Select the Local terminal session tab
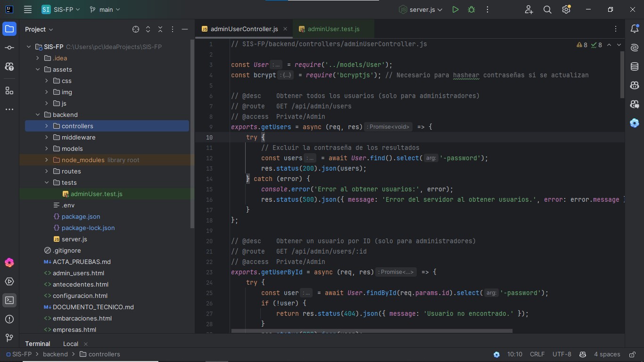The width and height of the screenshot is (644, 362). click(71, 344)
